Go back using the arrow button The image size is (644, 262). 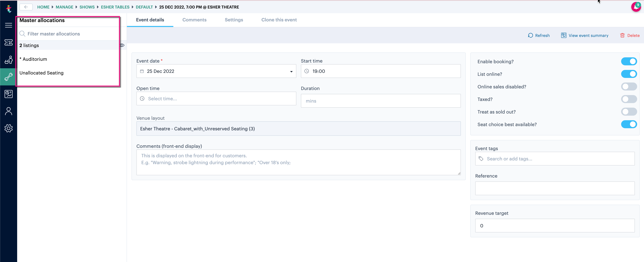(x=26, y=7)
